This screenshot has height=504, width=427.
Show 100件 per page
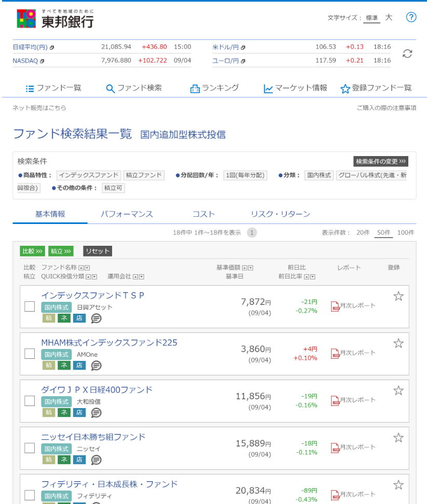(406, 233)
